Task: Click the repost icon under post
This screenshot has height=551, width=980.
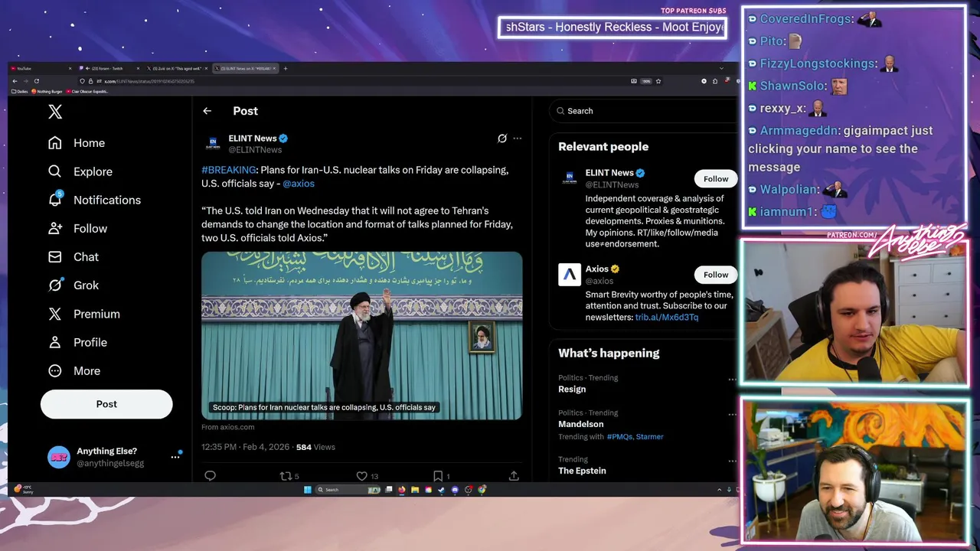Action: coord(286,475)
